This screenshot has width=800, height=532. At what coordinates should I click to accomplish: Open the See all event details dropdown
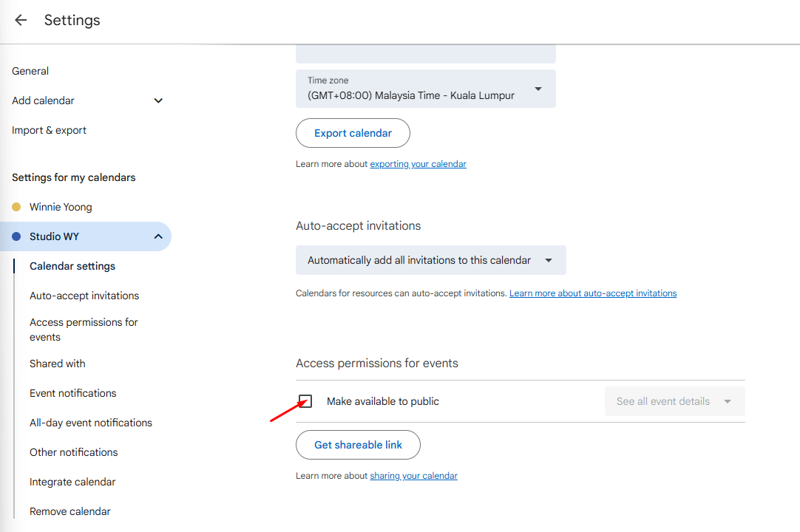pos(674,401)
